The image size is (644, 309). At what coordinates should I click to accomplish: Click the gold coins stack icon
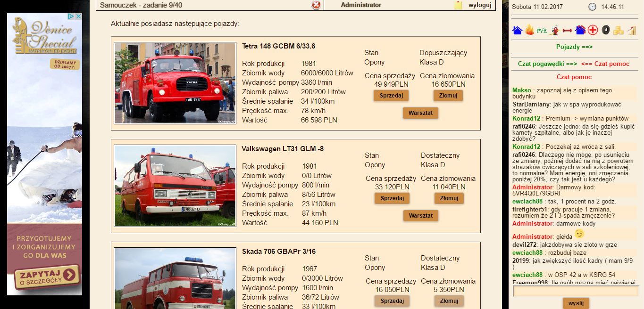click(x=618, y=31)
